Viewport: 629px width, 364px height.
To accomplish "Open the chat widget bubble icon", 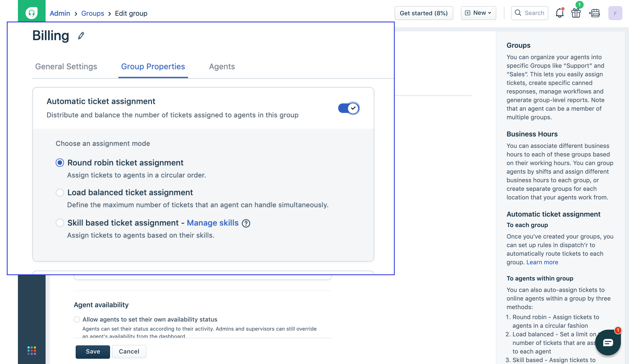I will coord(608,342).
